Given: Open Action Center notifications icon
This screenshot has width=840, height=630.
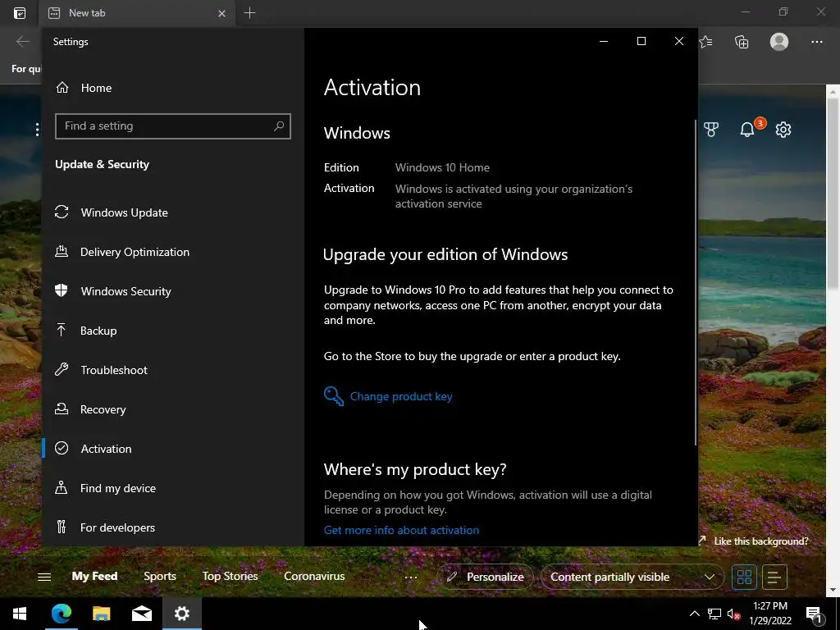Looking at the screenshot, I should [815, 614].
